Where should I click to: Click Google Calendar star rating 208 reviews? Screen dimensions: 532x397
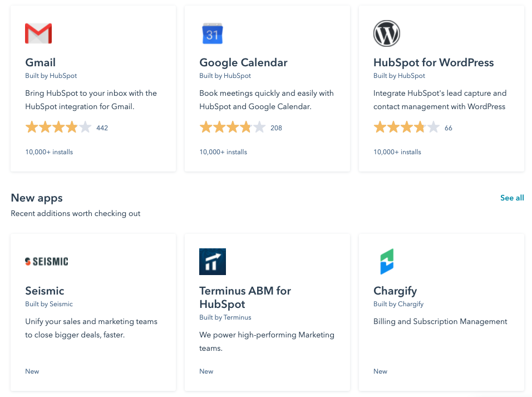[x=233, y=128]
